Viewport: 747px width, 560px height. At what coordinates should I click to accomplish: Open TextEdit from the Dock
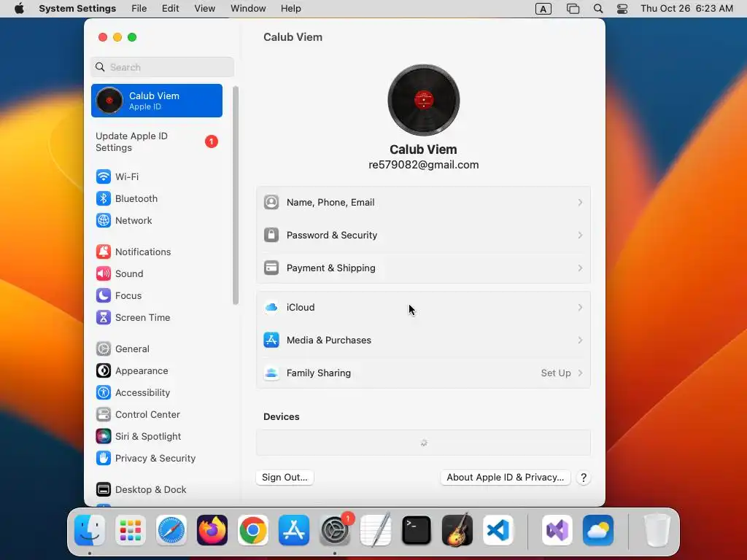(x=376, y=530)
